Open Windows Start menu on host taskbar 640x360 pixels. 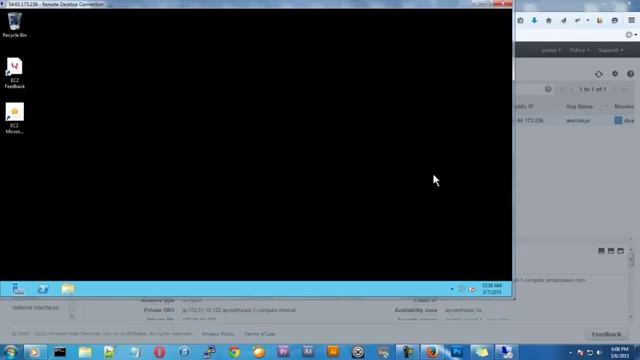(10, 352)
